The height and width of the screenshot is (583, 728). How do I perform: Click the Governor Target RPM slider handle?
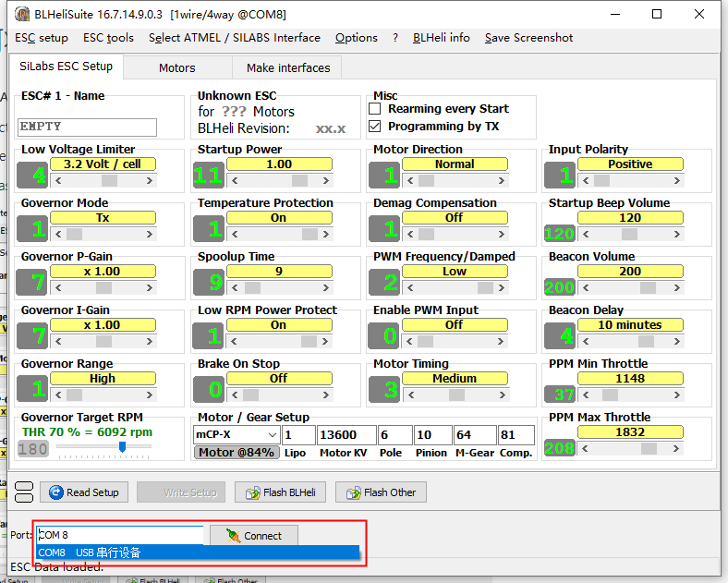tap(122, 446)
